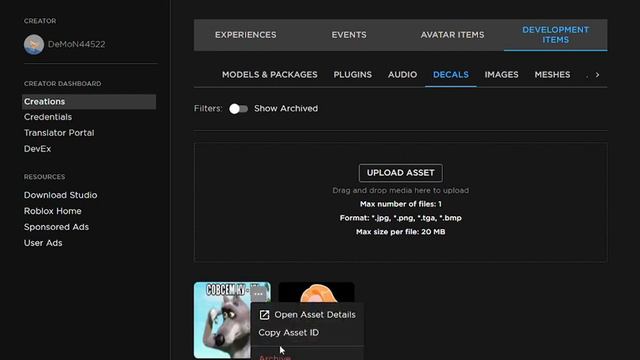Open the Meshes sub-tab

tap(552, 75)
